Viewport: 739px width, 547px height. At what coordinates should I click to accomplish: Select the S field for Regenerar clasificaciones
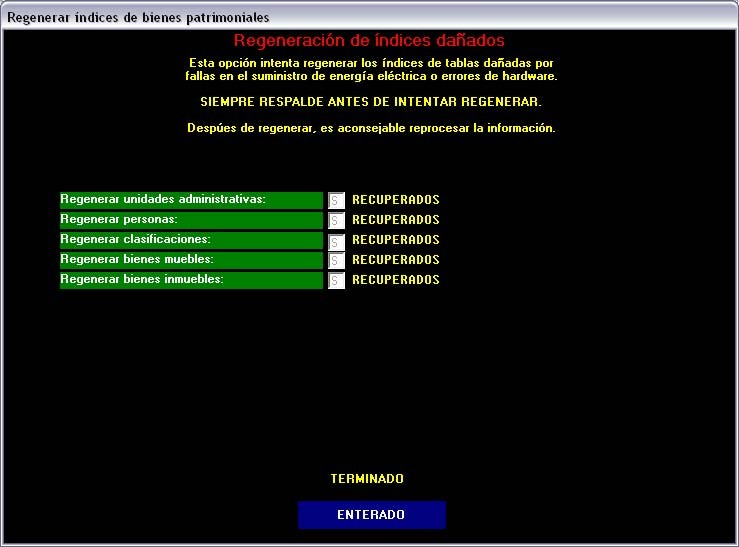tap(336, 242)
